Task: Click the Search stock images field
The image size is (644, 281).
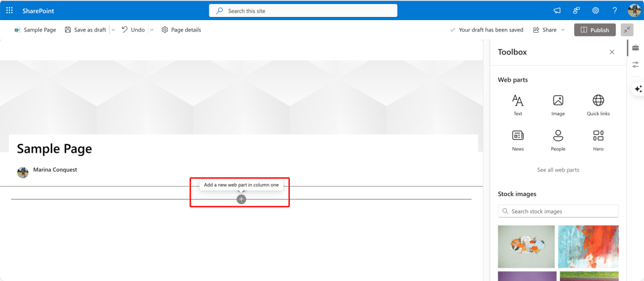Action: [x=558, y=211]
